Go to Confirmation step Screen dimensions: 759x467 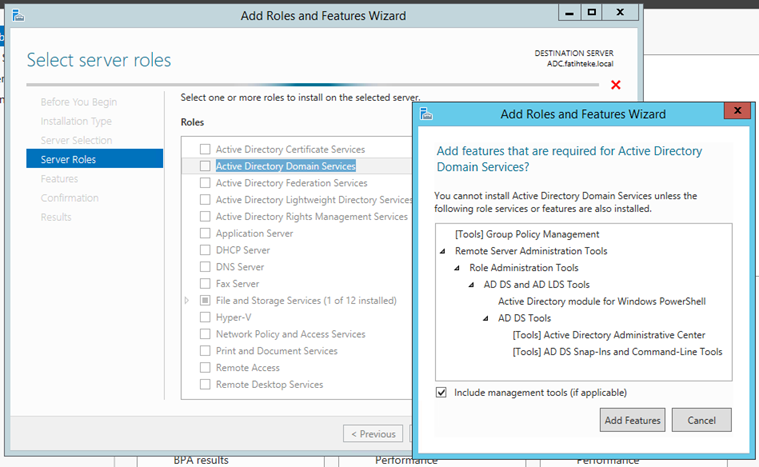(x=69, y=198)
